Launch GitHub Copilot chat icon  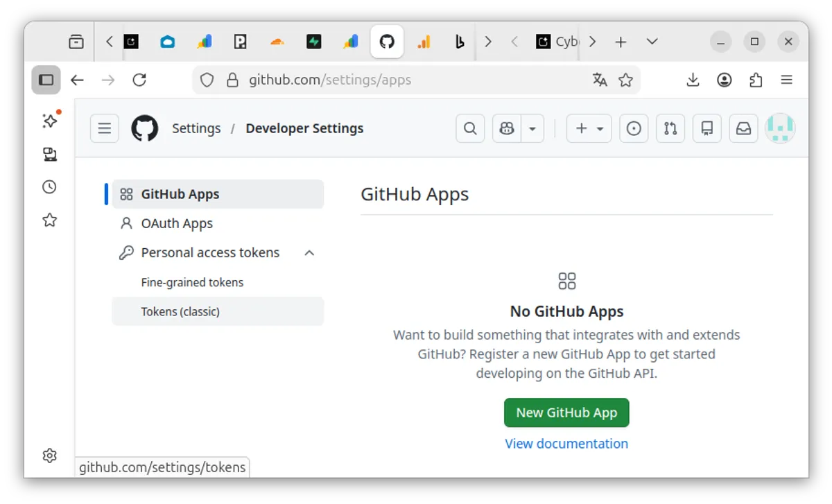click(507, 128)
